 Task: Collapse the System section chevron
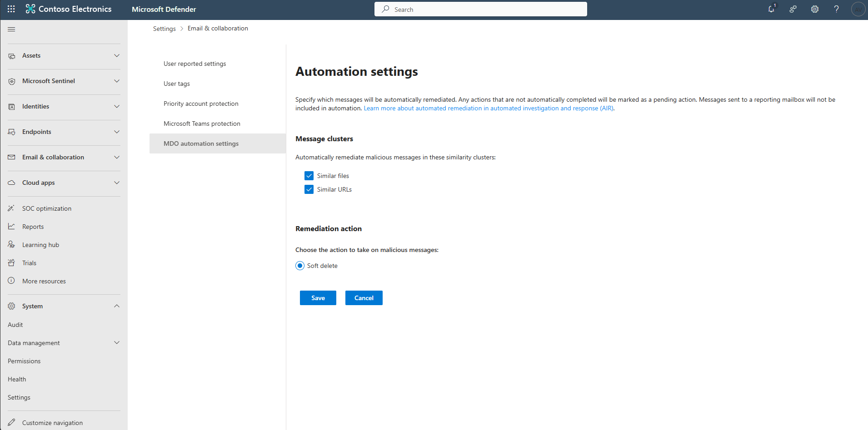pyautogui.click(x=117, y=306)
